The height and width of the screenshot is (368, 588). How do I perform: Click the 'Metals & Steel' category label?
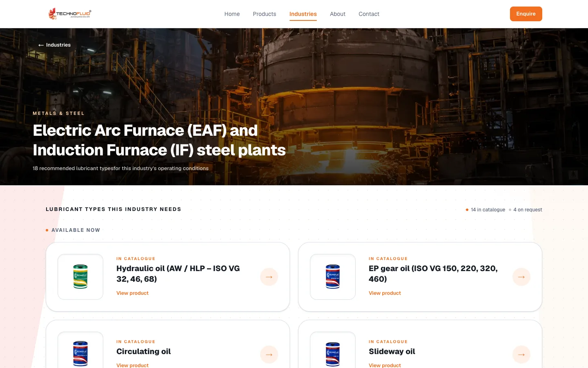(59, 113)
